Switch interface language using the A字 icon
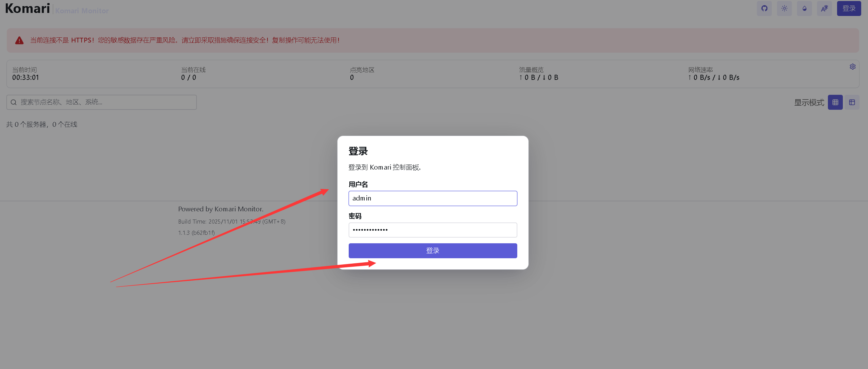Viewport: 868px width, 369px height. click(824, 8)
